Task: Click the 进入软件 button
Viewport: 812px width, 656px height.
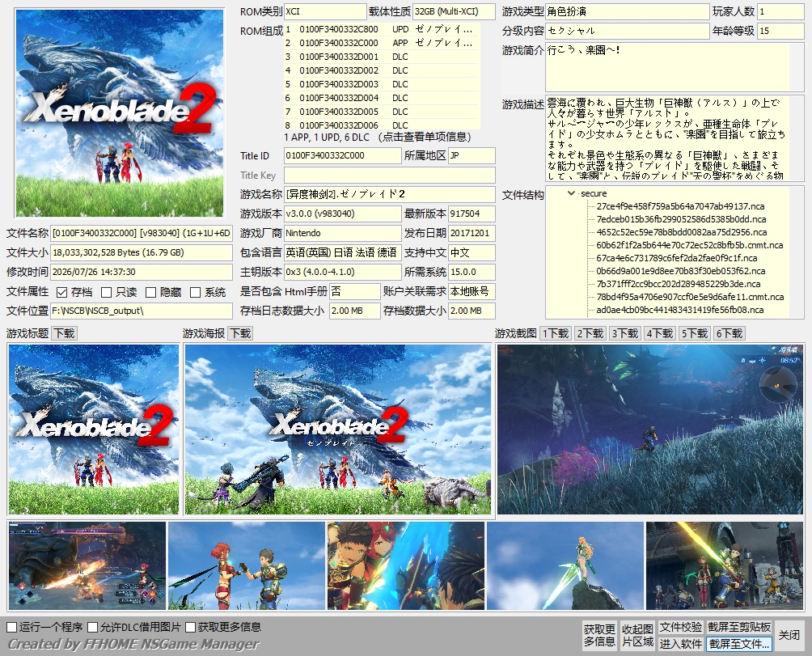Action: click(680, 644)
